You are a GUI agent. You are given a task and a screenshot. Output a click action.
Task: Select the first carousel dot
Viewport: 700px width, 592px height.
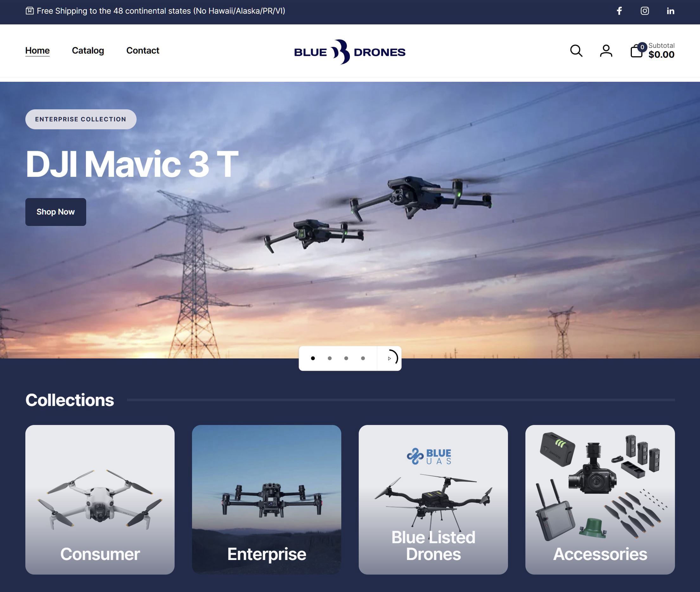click(313, 358)
